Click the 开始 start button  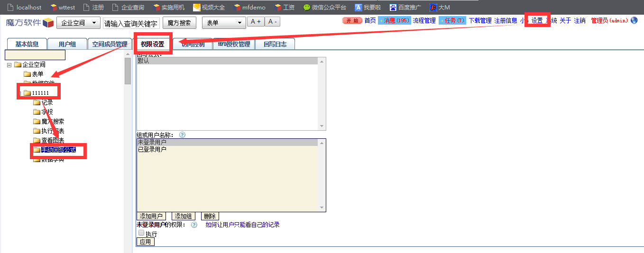click(352, 20)
